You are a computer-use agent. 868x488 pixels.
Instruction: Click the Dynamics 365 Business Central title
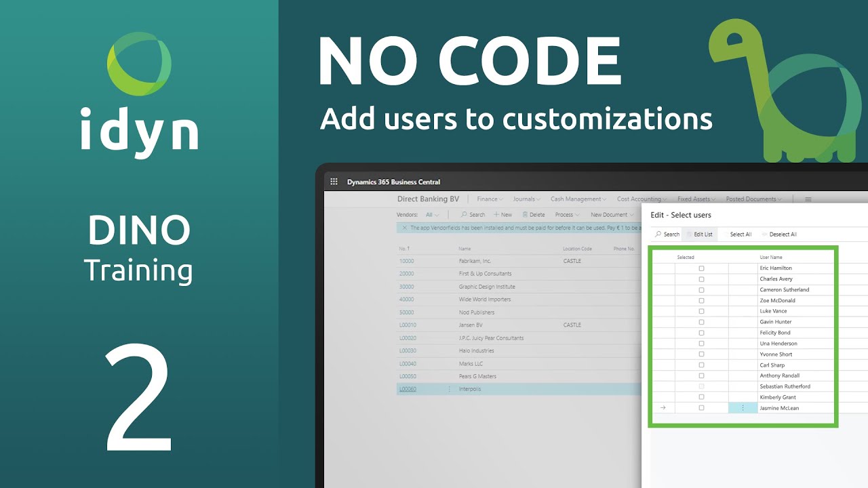[x=393, y=182]
